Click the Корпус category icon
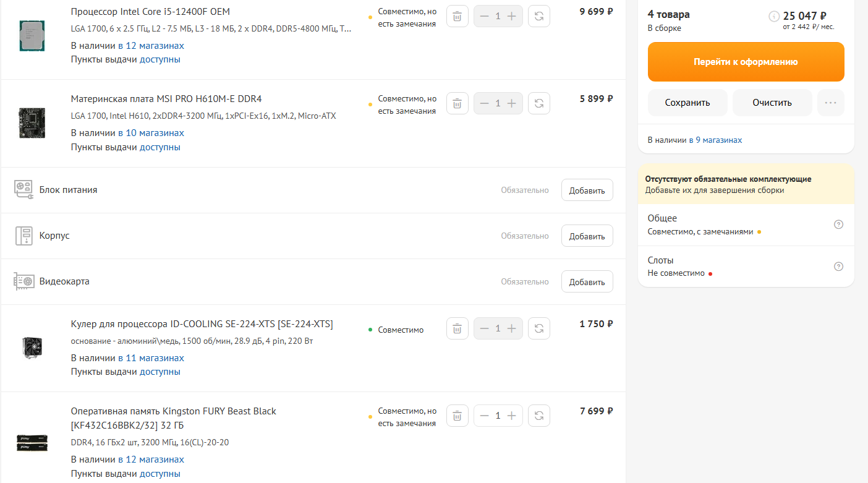Viewport: 868px width, 483px height. click(x=23, y=236)
